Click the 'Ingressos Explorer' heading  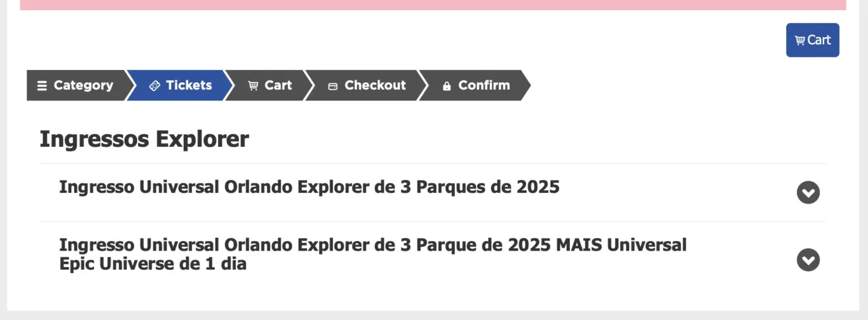[x=144, y=139]
